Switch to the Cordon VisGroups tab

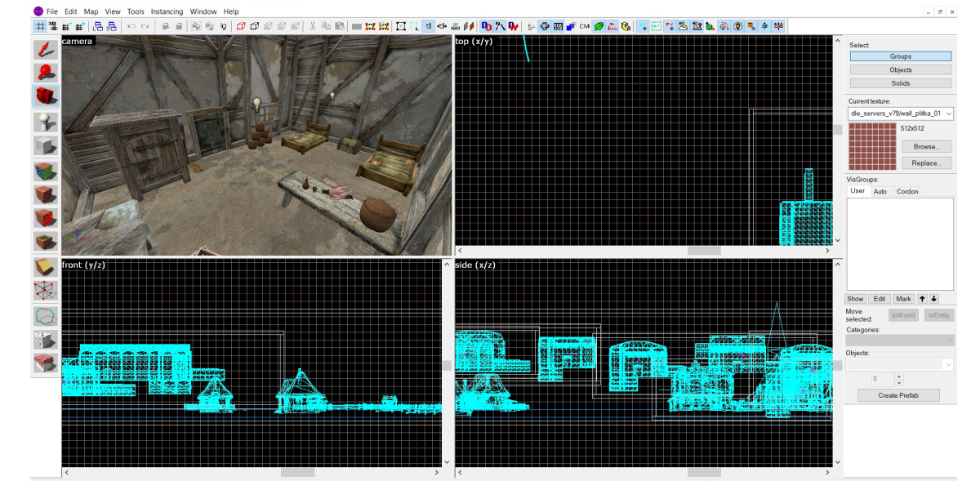(907, 191)
